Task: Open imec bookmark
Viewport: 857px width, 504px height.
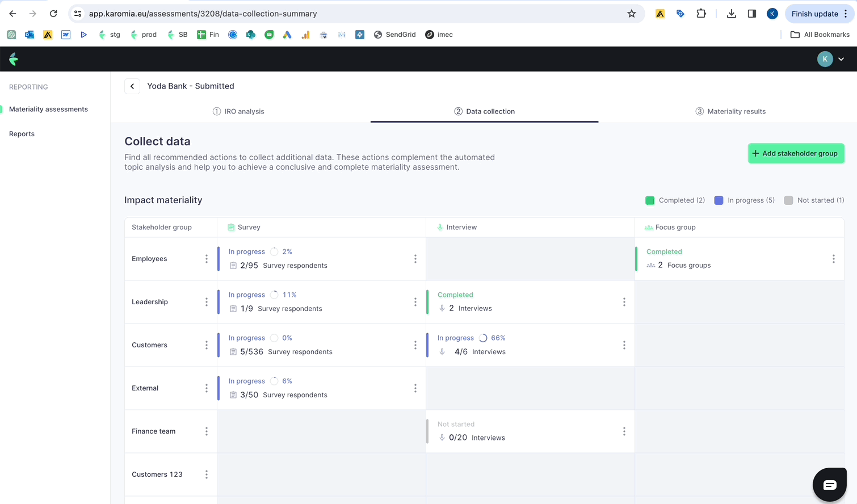Action: pos(439,35)
